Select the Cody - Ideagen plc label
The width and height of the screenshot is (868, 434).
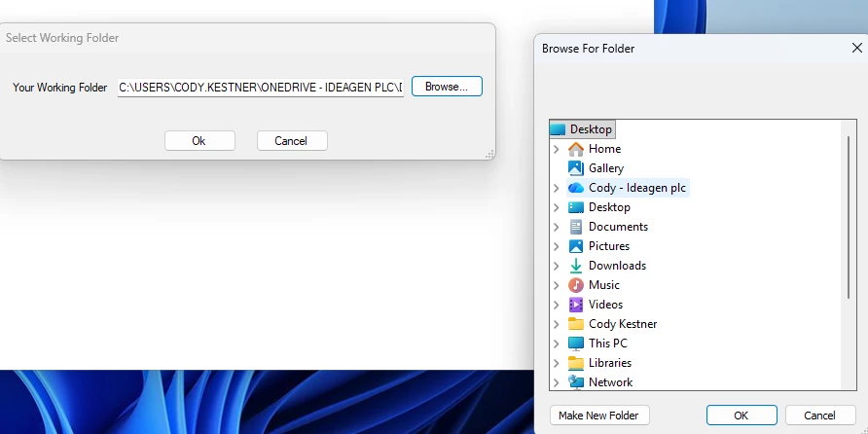[637, 188]
